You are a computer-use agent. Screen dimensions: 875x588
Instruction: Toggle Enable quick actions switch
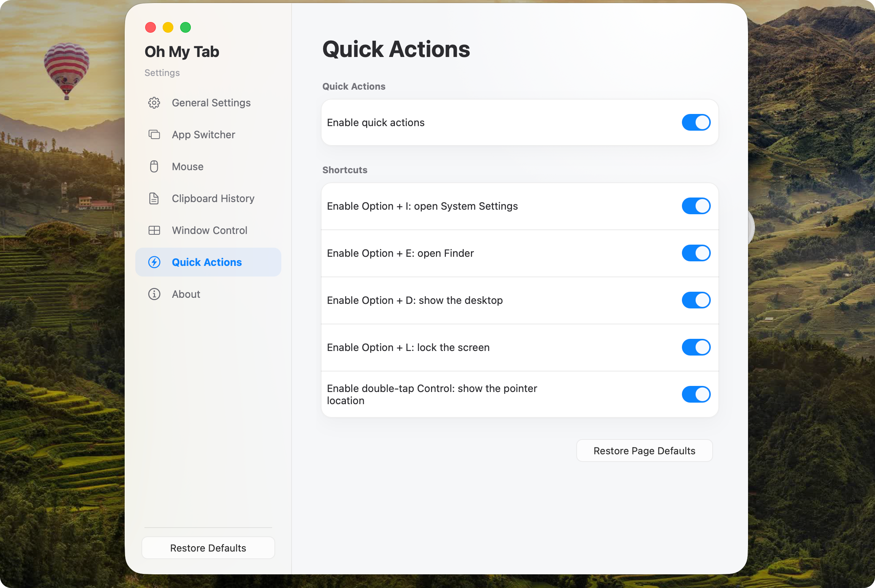[696, 123]
